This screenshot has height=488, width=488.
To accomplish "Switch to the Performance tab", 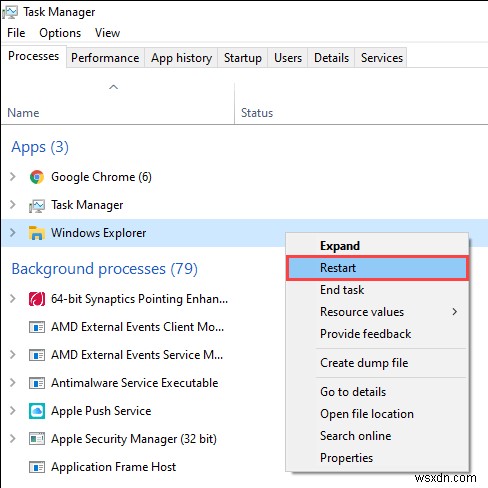I will 105,58.
